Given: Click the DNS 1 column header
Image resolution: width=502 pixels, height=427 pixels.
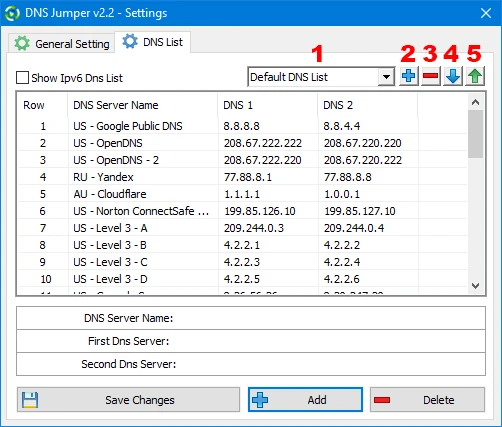Looking at the screenshot, I should (268, 105).
